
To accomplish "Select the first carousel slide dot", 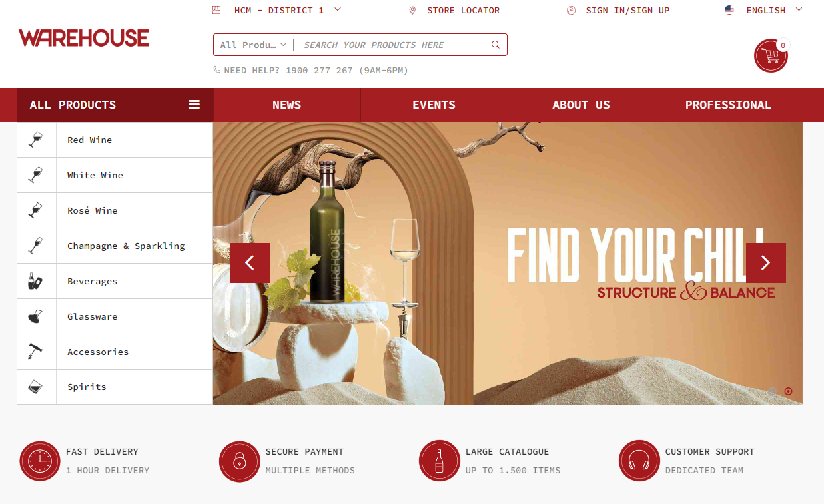I will [x=773, y=391].
